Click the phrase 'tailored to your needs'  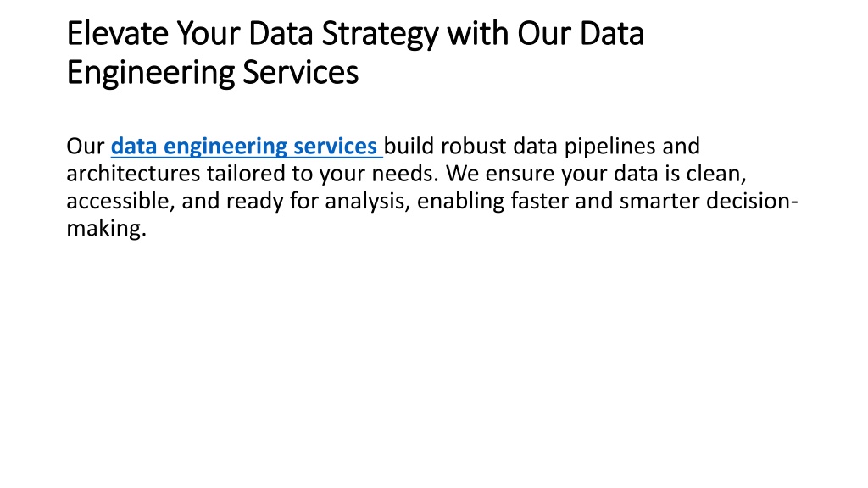click(x=323, y=174)
